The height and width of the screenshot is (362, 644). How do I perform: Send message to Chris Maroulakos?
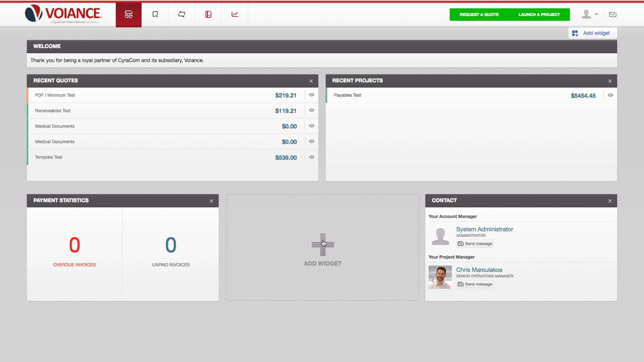475,284
